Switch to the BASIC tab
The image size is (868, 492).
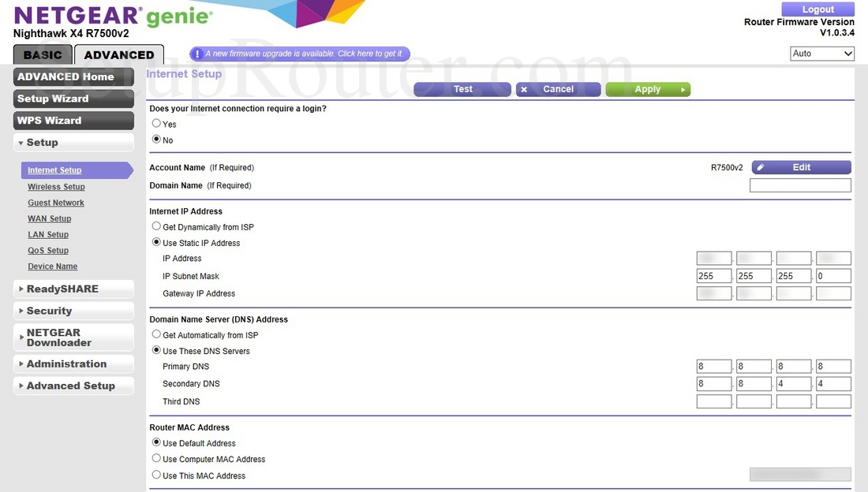pos(42,54)
